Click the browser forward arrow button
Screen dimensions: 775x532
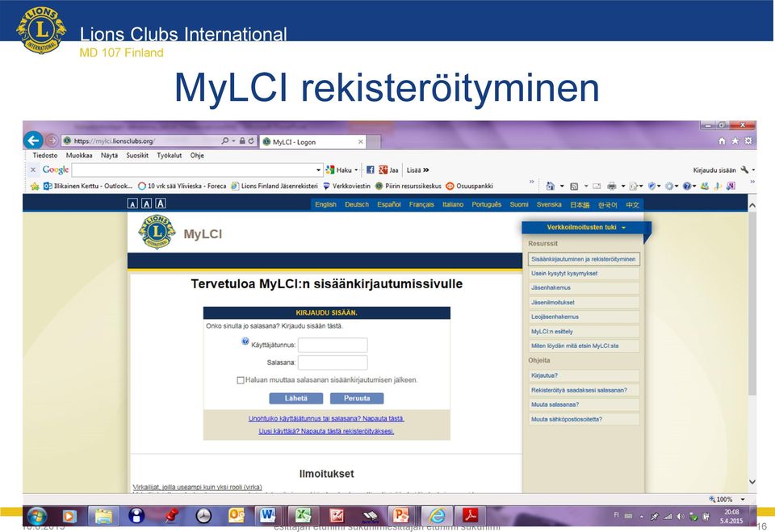(x=52, y=141)
